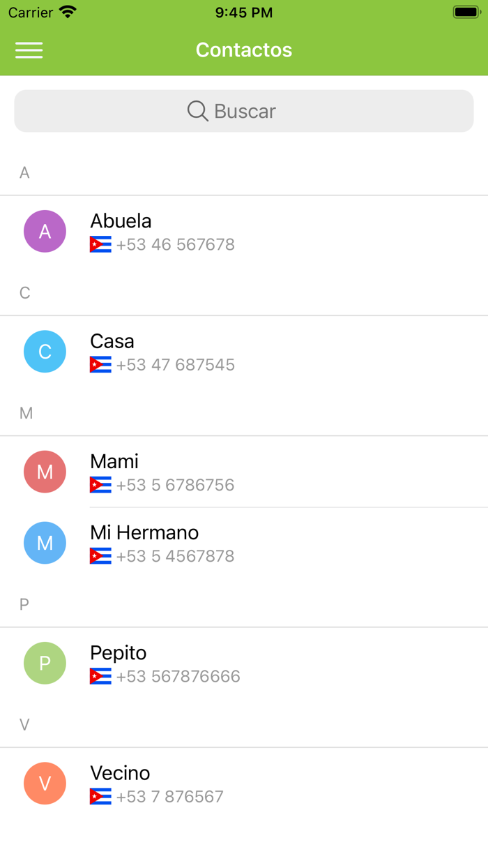Image resolution: width=488 pixels, height=868 pixels.
Task: Click the Cuban flag next to Abuela's number
Action: [98, 244]
